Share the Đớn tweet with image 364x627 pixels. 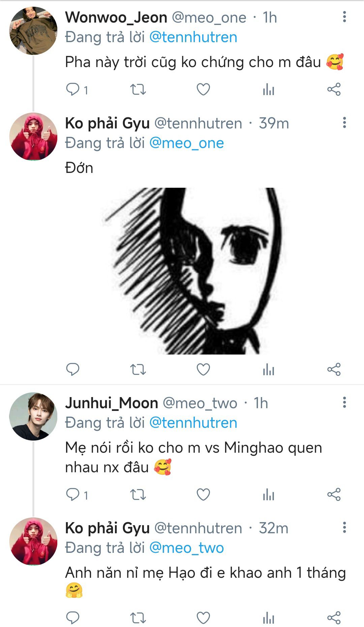[x=334, y=370]
